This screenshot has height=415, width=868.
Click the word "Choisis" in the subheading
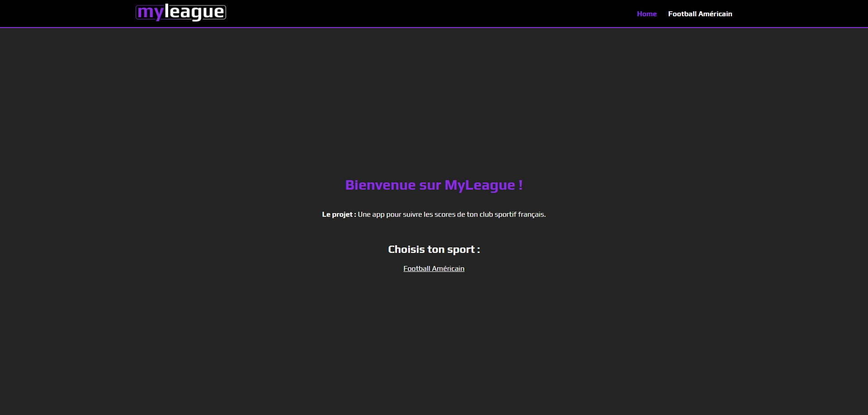(x=406, y=249)
